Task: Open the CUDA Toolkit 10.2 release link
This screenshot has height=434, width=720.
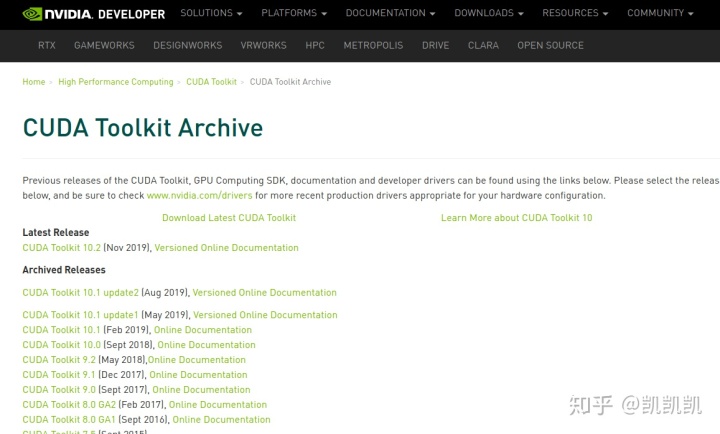Action: click(x=62, y=248)
